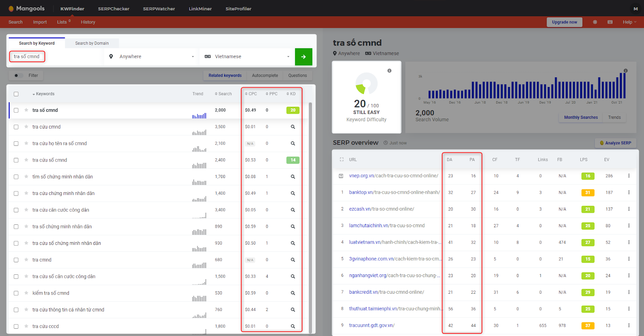Click the keyword list vertical scrollbar
The width and height of the screenshot is (644, 336).
[x=310, y=218]
